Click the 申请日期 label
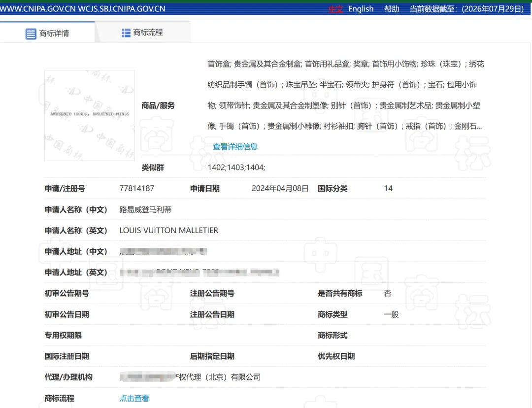Screen dimensions: 532x408 (205, 188)
